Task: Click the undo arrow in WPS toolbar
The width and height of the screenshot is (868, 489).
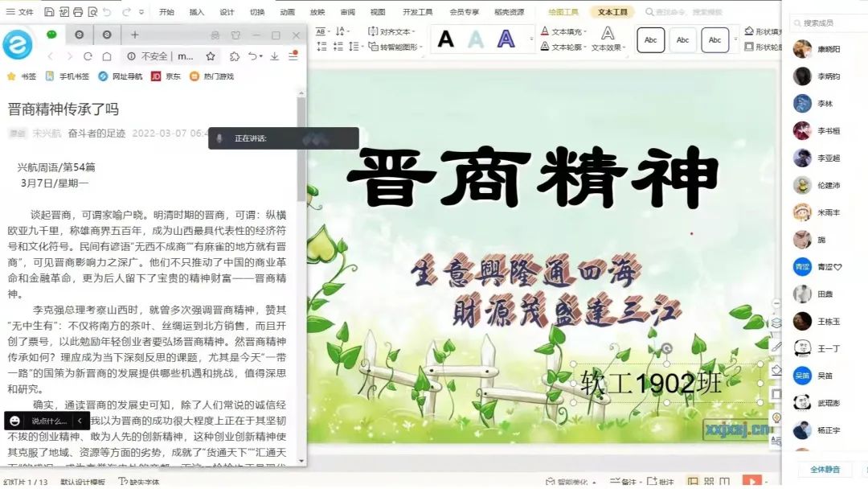Action: [108, 11]
